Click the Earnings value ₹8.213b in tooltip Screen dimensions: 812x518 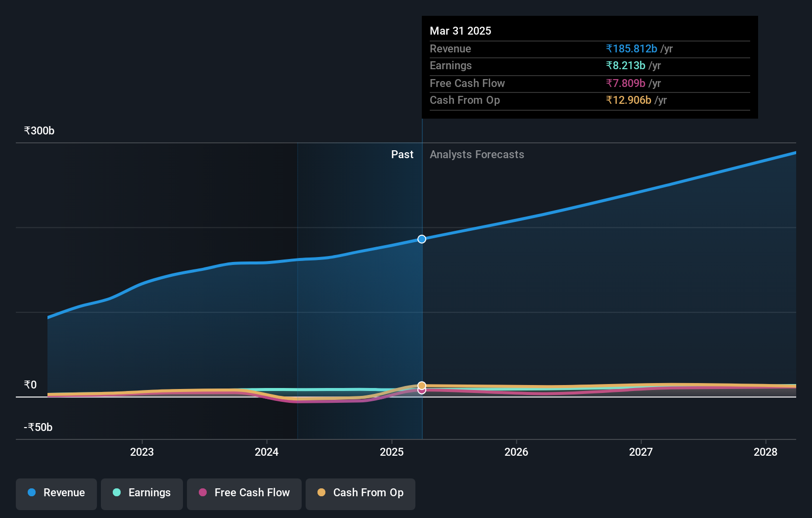pyautogui.click(x=626, y=65)
